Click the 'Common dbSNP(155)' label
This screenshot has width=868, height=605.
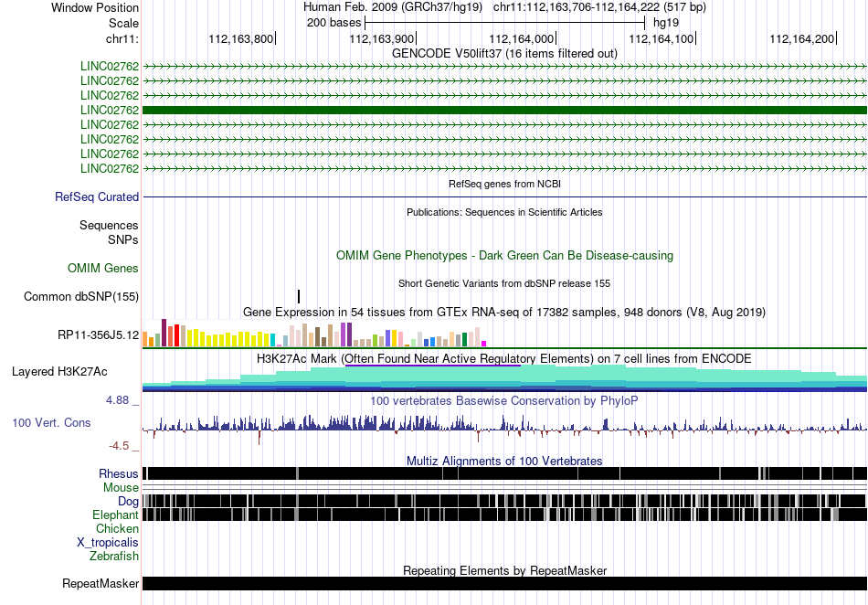(81, 297)
